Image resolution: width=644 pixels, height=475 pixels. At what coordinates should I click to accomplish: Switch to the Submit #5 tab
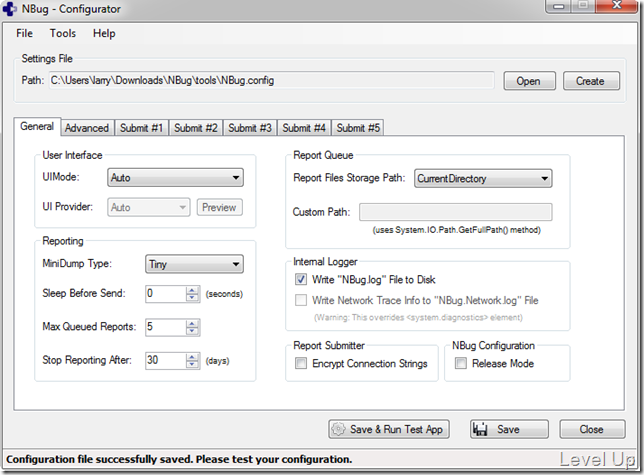358,128
